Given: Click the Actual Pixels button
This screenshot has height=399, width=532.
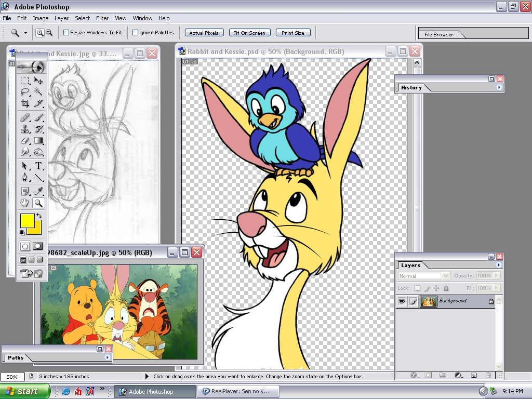Looking at the screenshot, I should coord(204,33).
